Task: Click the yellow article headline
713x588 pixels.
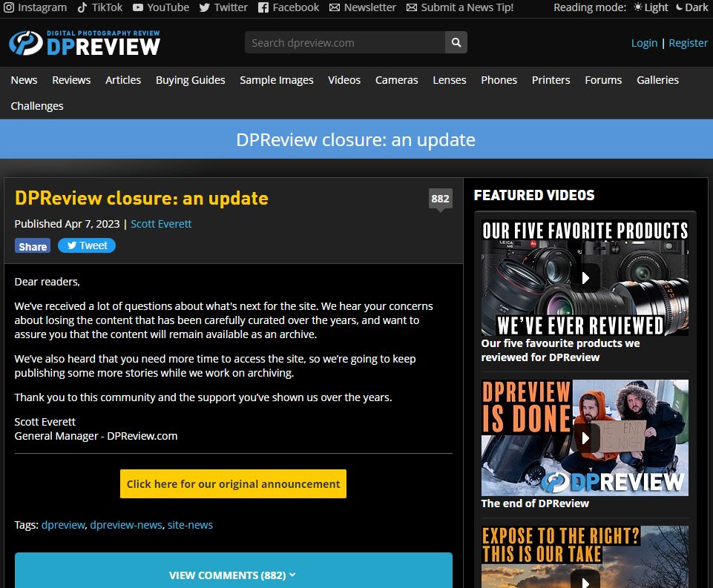Action: 142,198
